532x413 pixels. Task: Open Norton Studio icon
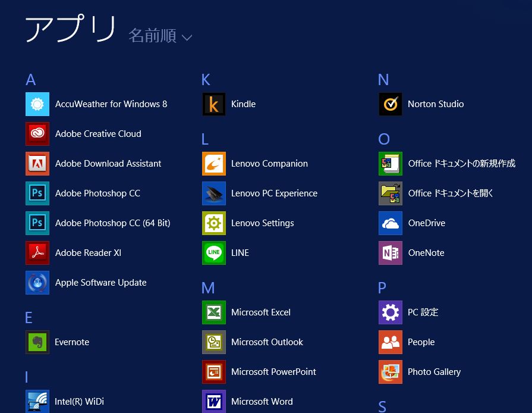(391, 104)
